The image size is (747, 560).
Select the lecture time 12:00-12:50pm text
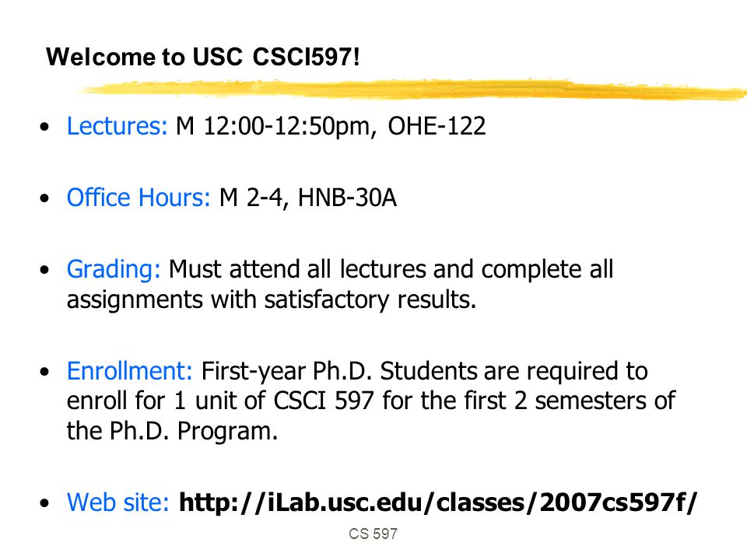click(287, 127)
